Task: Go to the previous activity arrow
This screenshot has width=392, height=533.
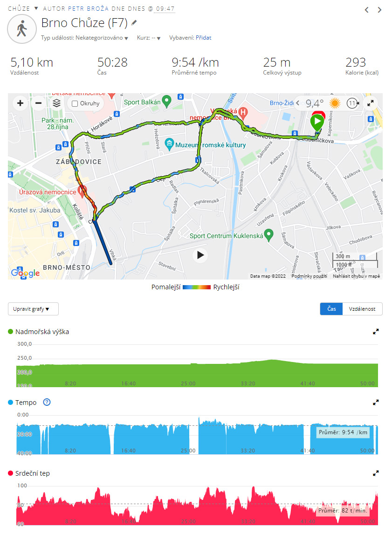Action: (367, 10)
